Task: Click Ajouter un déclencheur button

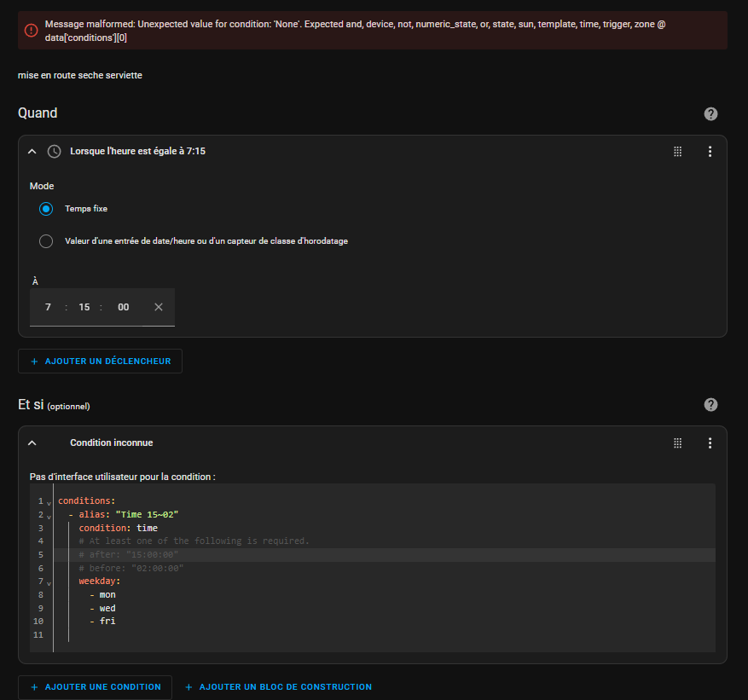Action: tap(100, 362)
